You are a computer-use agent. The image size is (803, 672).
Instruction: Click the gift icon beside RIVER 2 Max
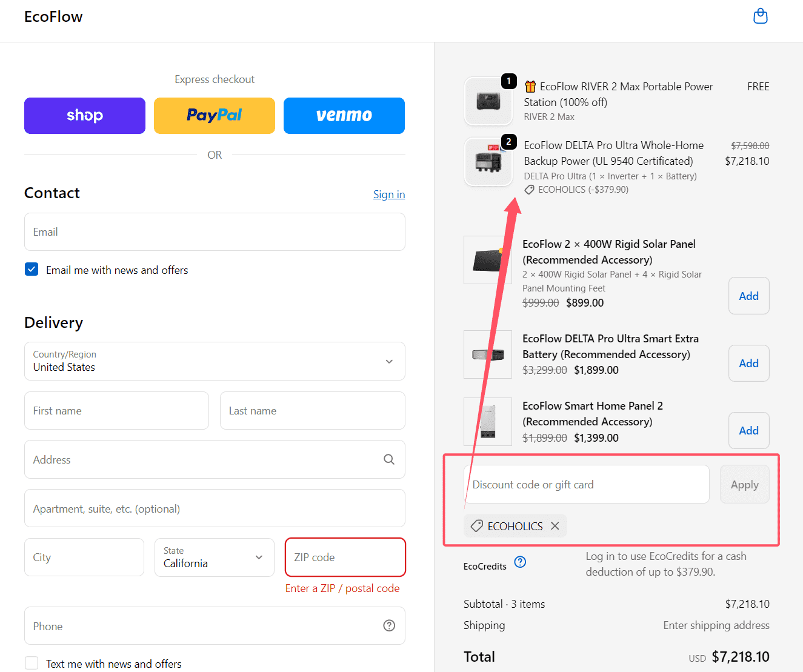click(530, 86)
